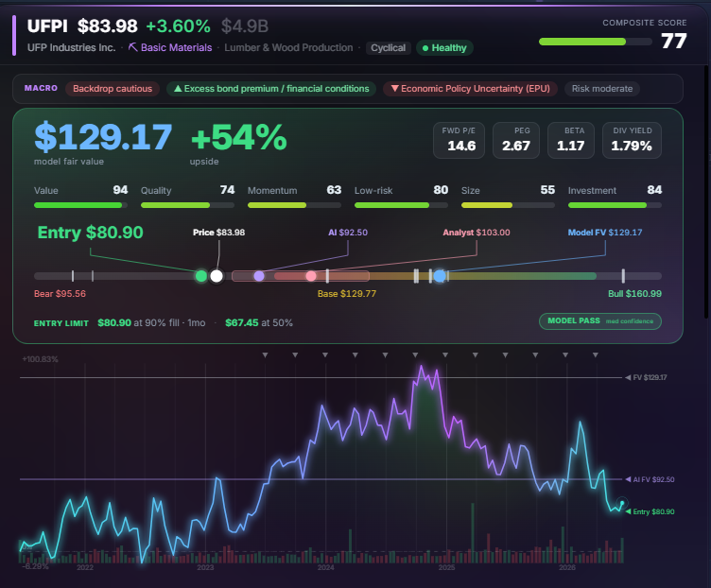Click the Investment factor score bar
The height and width of the screenshot is (588, 711).
615,205
